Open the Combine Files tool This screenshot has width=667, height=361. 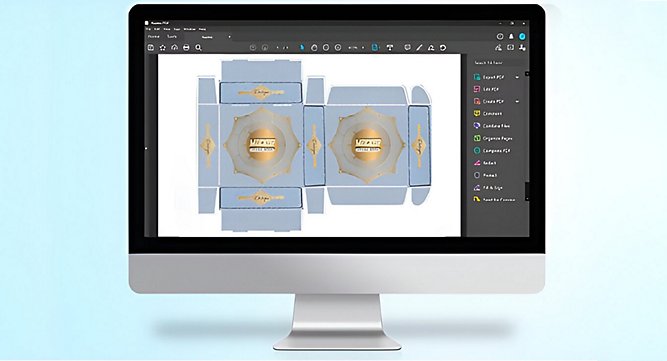[492, 126]
